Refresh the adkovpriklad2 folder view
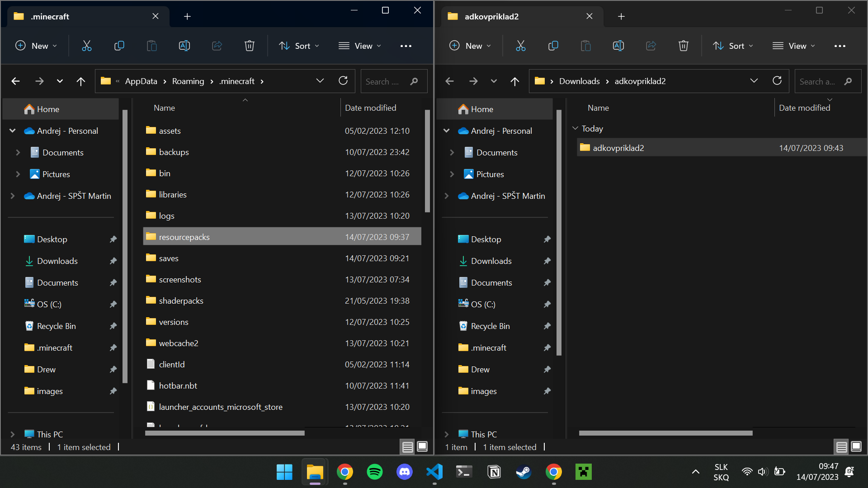 pos(777,80)
